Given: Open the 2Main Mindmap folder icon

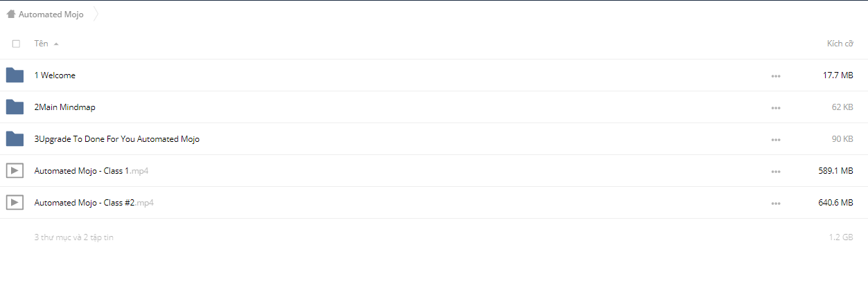Looking at the screenshot, I should pos(15,107).
